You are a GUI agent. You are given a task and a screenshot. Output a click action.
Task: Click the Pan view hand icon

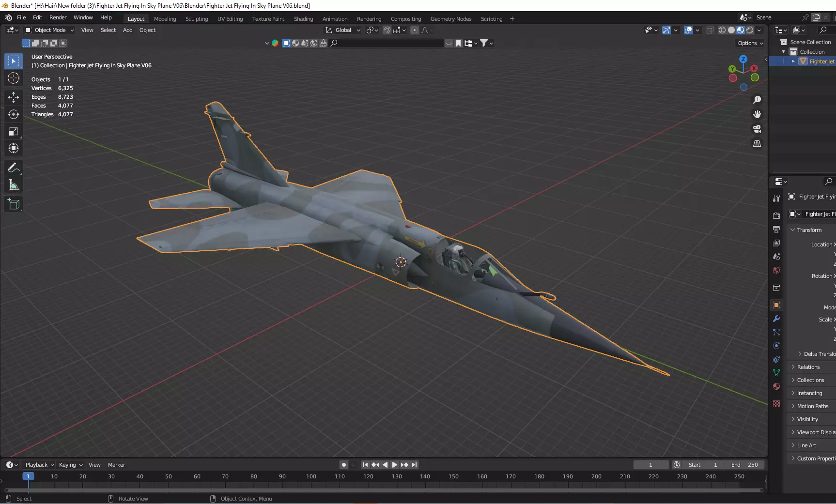pos(757,114)
